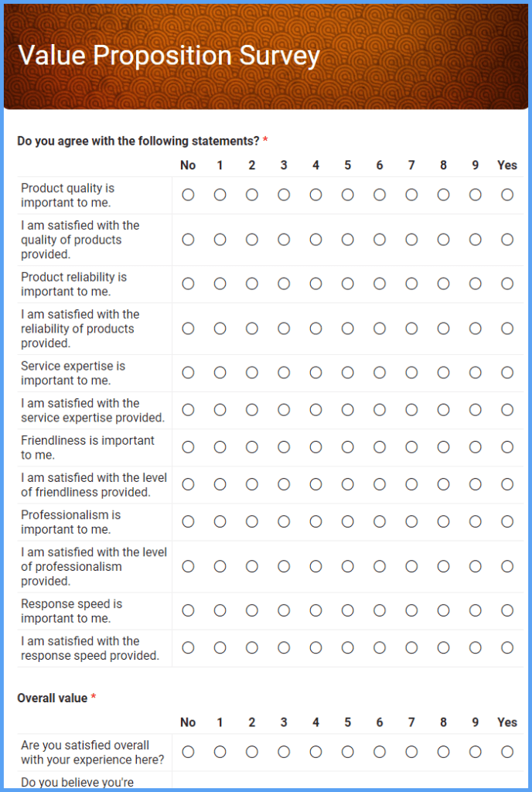Select rating 2 for quality satisfaction row
The width and height of the screenshot is (532, 792).
[251, 240]
